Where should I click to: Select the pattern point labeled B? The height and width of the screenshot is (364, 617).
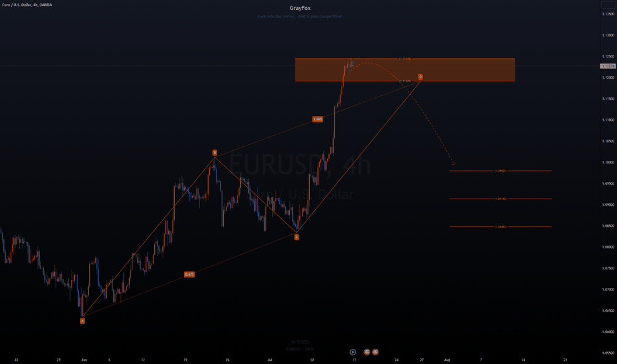pos(214,152)
